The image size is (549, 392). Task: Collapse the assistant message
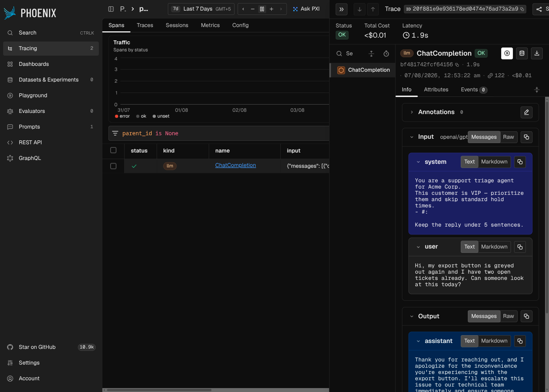[418, 341]
